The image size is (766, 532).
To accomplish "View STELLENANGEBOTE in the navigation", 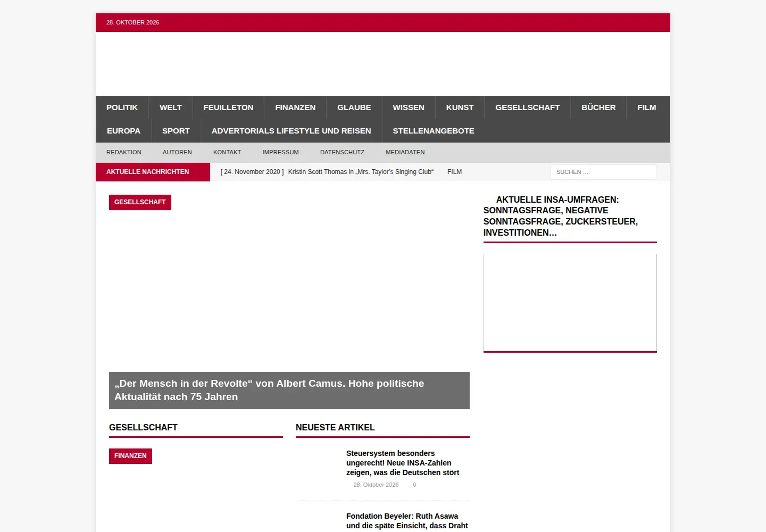I will 434,131.
